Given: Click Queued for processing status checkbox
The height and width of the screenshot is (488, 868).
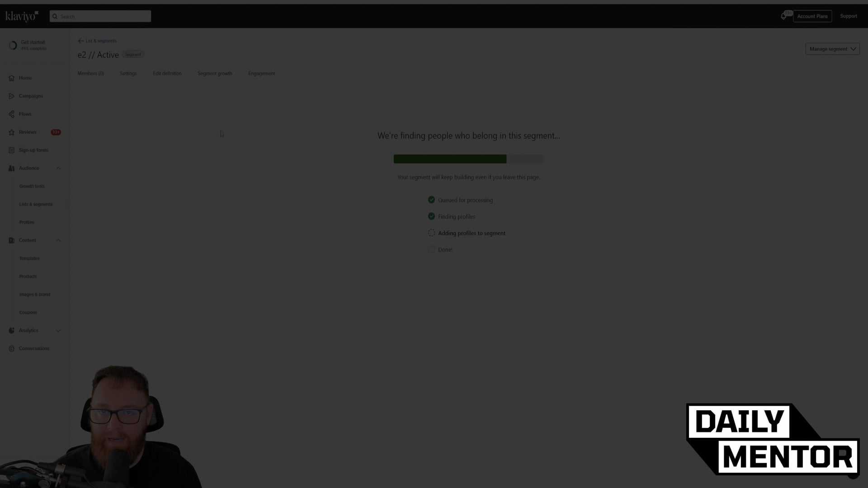Looking at the screenshot, I should (432, 200).
